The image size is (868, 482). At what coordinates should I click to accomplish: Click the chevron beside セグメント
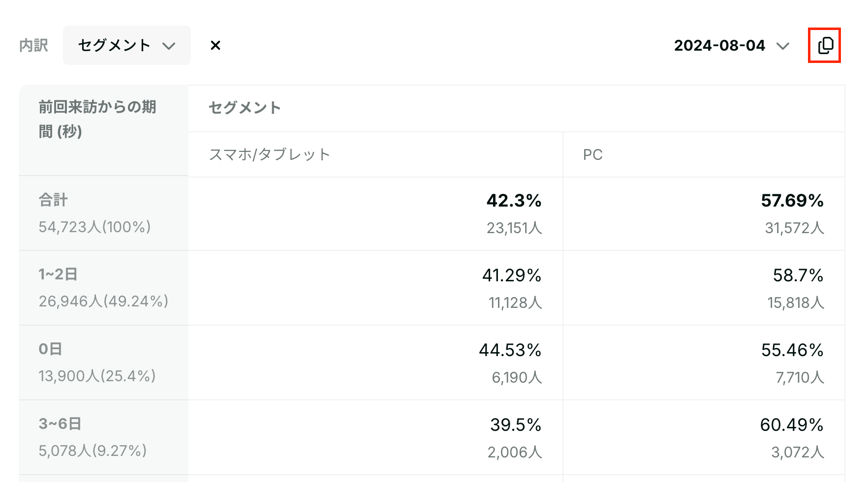tap(169, 46)
